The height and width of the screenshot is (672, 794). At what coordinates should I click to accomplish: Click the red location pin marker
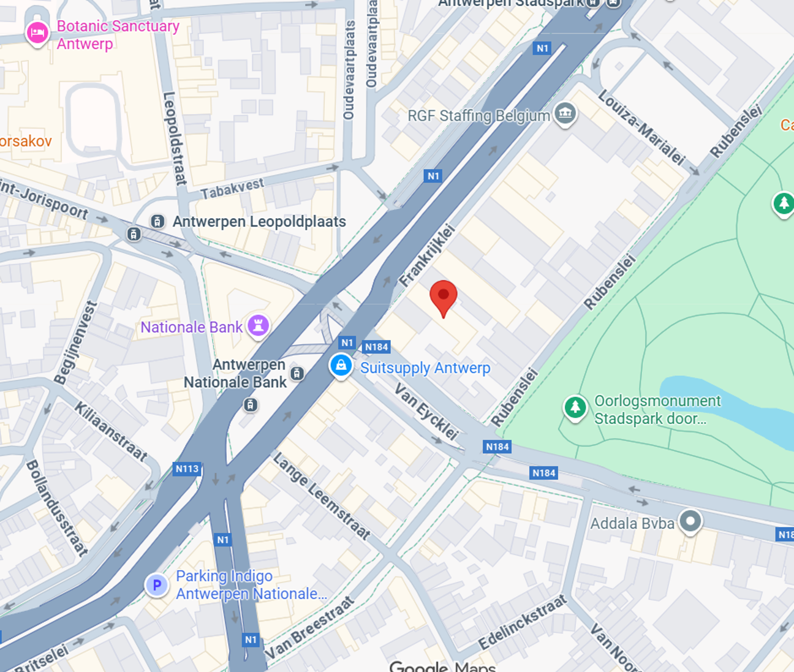(x=443, y=298)
